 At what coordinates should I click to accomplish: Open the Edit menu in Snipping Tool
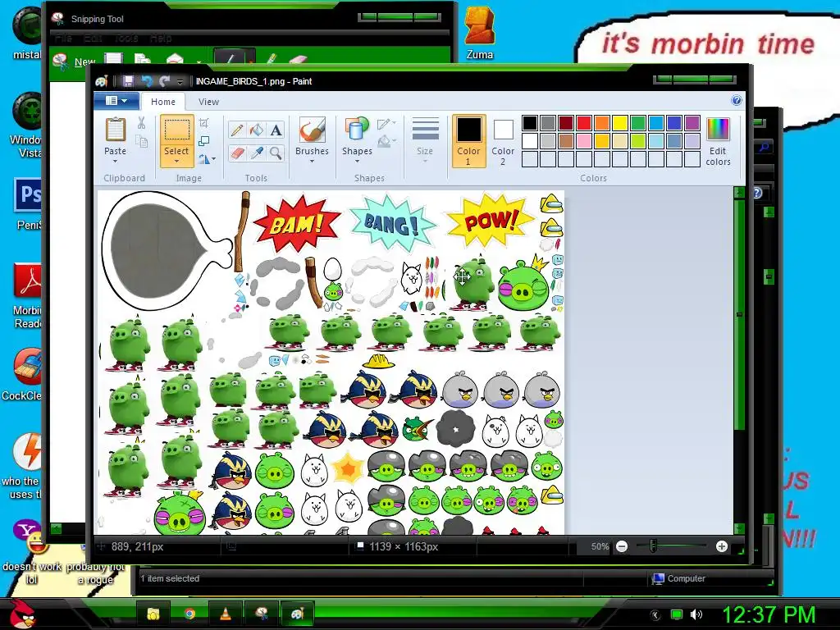tap(93, 39)
